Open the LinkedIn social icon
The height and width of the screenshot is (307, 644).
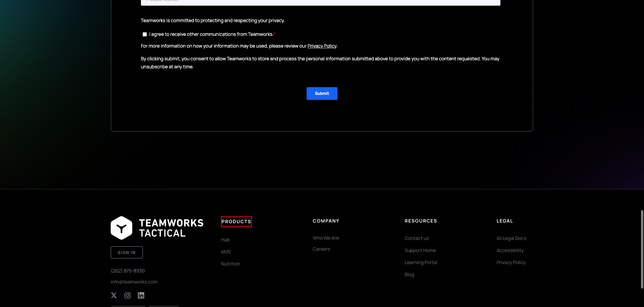coord(141,295)
